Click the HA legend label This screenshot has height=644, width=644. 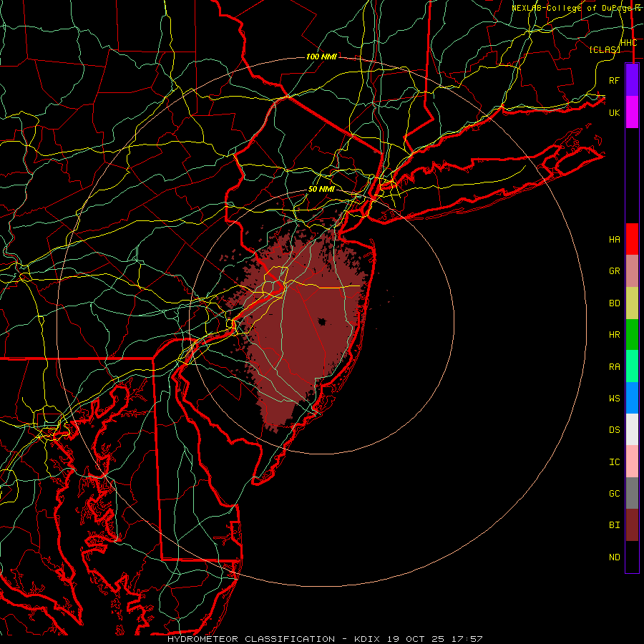pos(615,240)
